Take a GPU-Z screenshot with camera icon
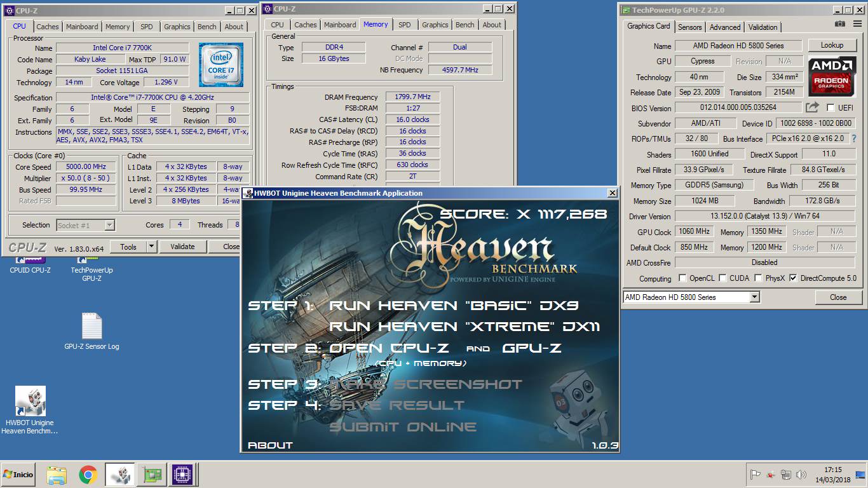The height and width of the screenshot is (488, 868). click(840, 24)
